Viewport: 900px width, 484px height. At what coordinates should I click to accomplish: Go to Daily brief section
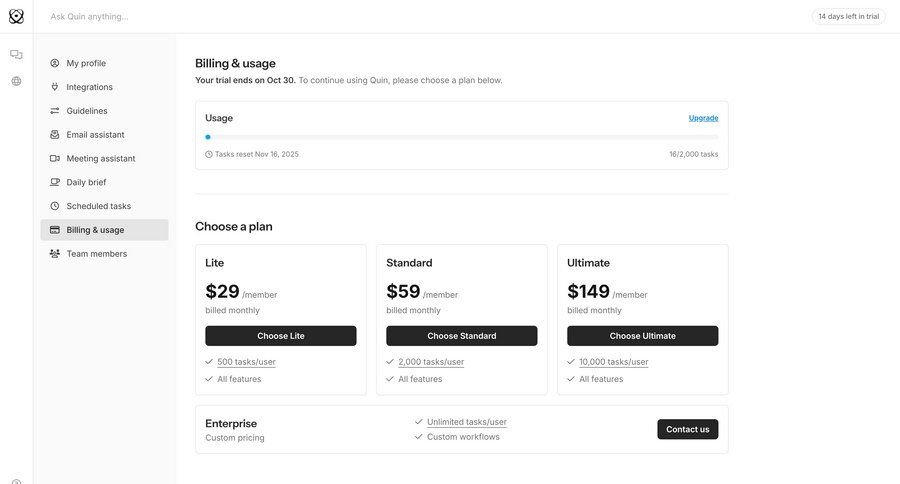(x=86, y=182)
